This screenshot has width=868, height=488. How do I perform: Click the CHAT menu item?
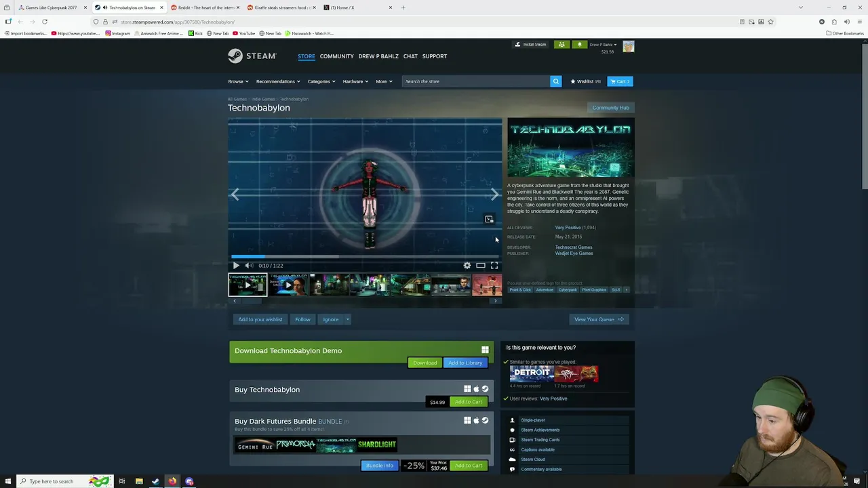pyautogui.click(x=410, y=56)
